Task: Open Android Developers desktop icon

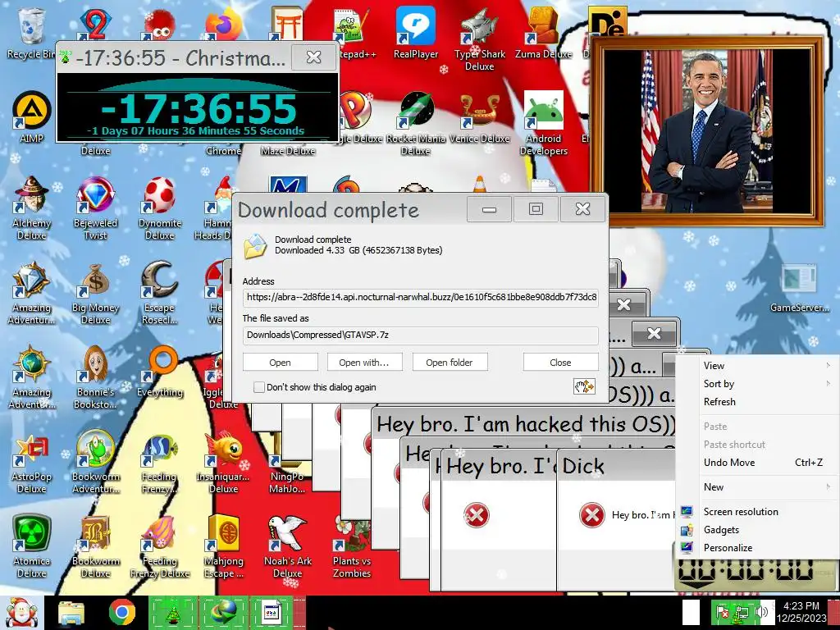Action: [543, 123]
